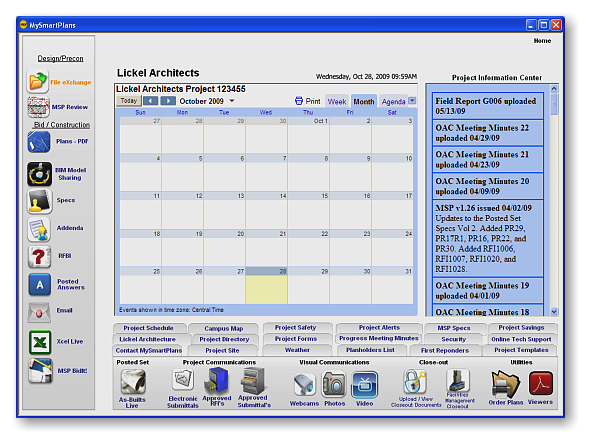Click the Information Center scrollbar thumb
The width and height of the screenshot is (591, 444).
tap(554, 104)
